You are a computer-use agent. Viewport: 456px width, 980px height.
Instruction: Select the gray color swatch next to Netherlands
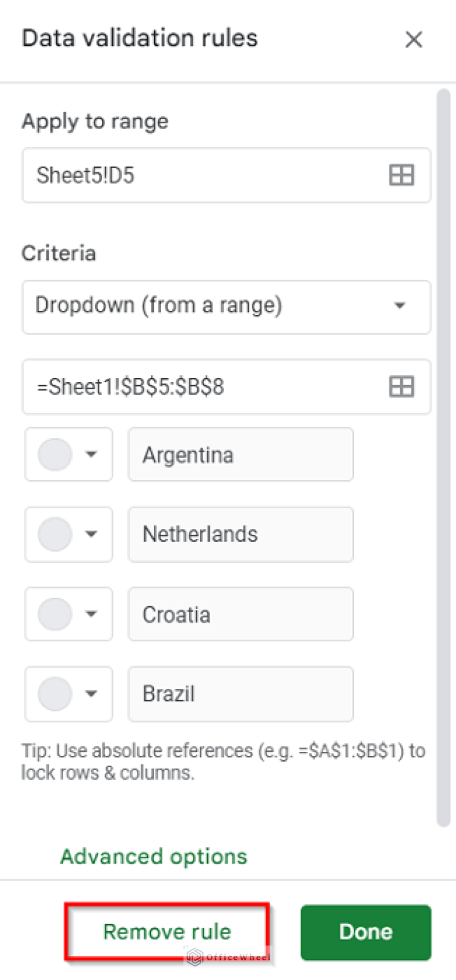tap(56, 534)
